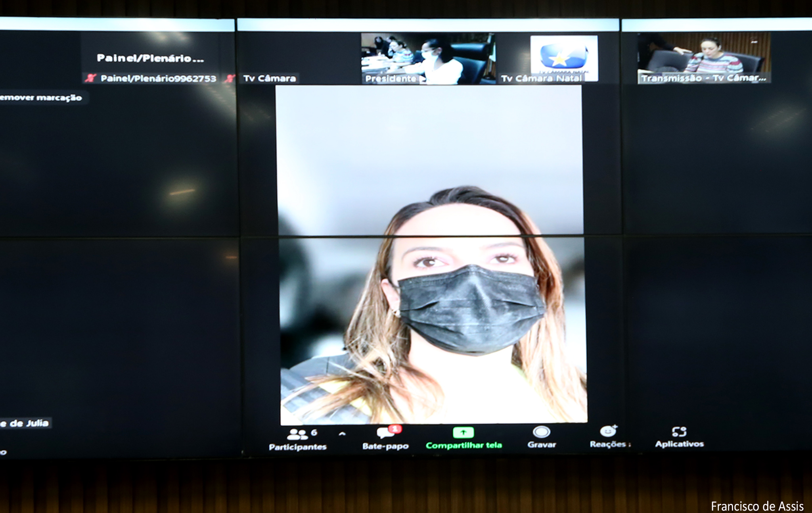This screenshot has height=513, width=812.
Task: Open the Reações emoji icon
Action: click(x=607, y=431)
